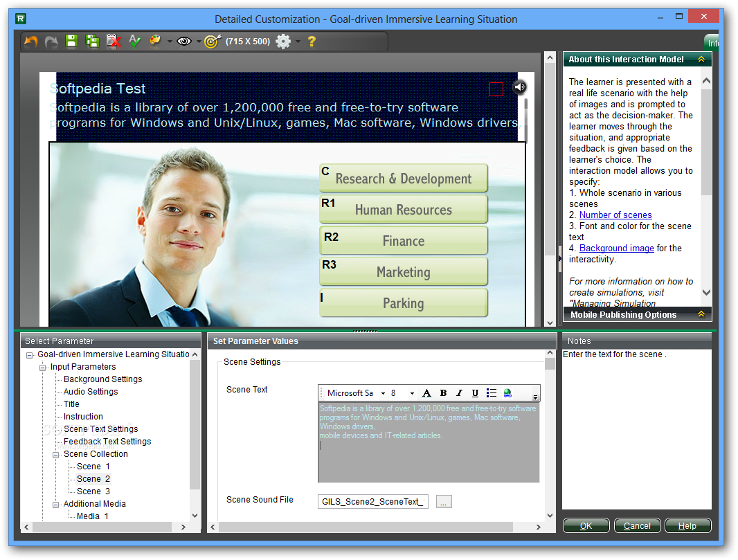Click the (715 X 500) size label

tap(248, 42)
